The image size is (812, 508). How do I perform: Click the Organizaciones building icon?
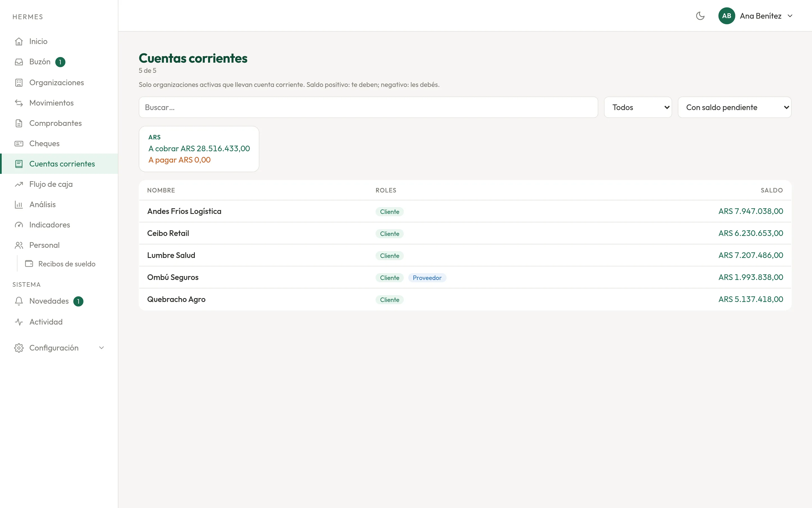19,83
